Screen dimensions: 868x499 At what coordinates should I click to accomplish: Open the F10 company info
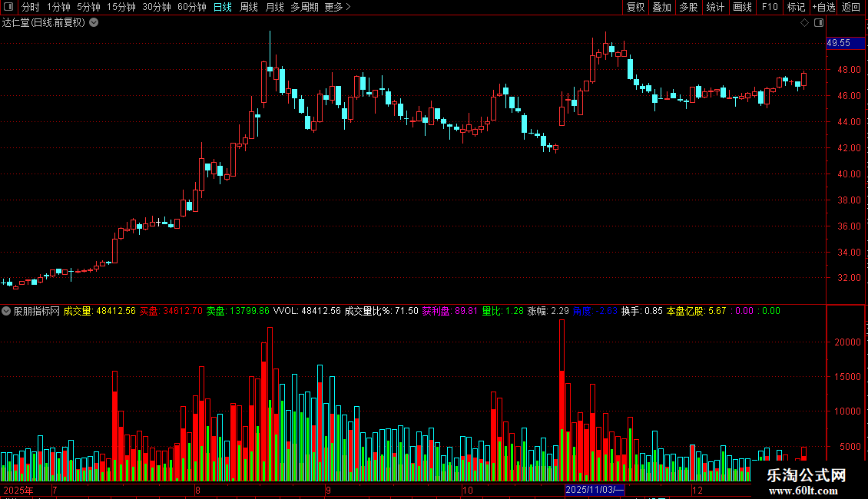[x=770, y=7]
